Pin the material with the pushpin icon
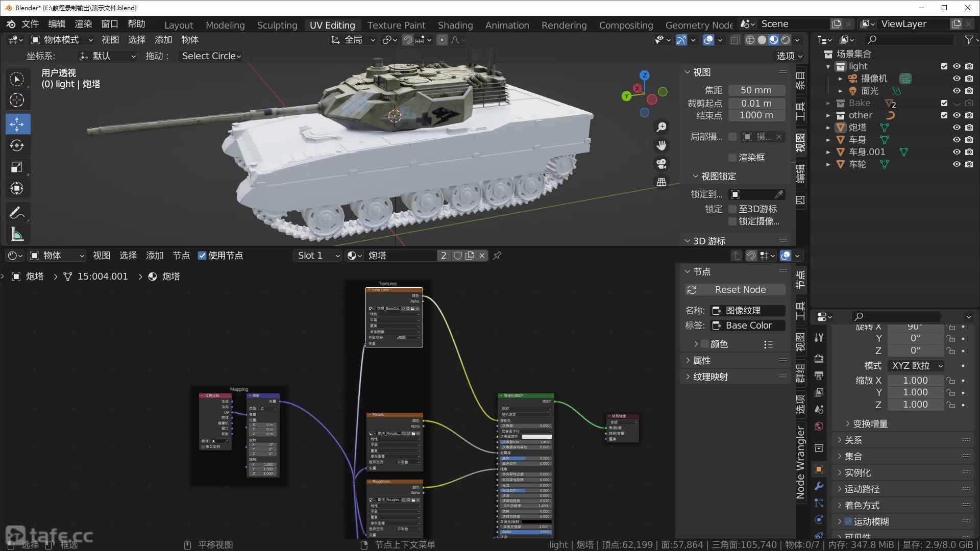This screenshot has width=980, height=551. (497, 256)
